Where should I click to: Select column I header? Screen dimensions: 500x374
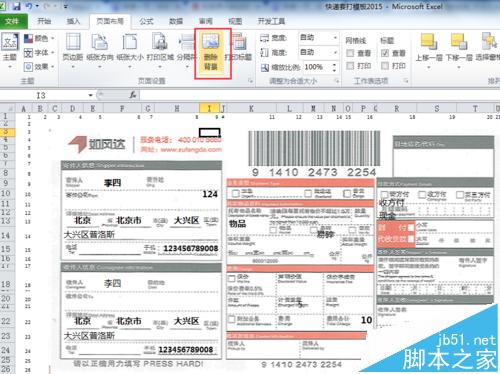pyautogui.click(x=209, y=108)
